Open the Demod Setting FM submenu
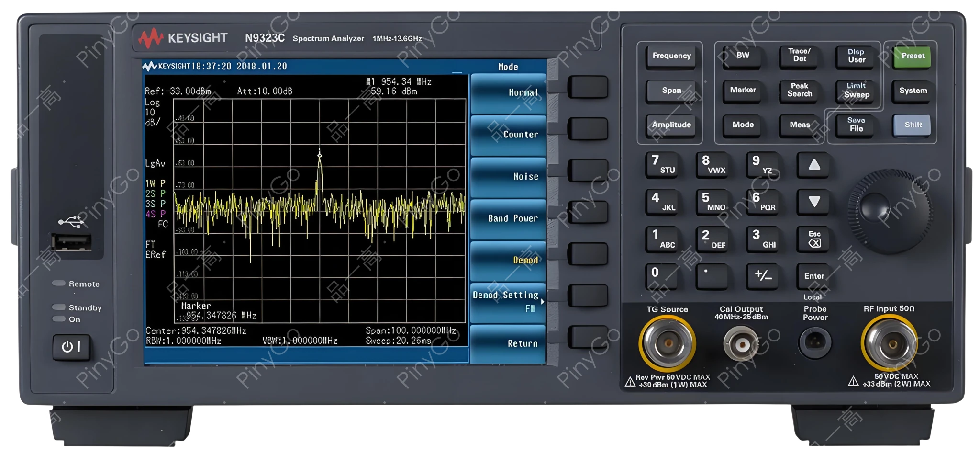The height and width of the screenshot is (455, 980). (x=508, y=302)
